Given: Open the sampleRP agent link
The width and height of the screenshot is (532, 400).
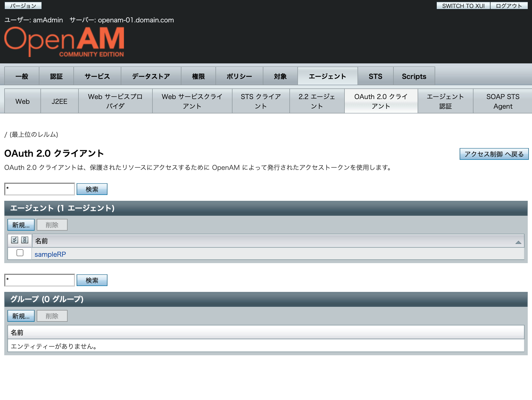Looking at the screenshot, I should tap(50, 254).
